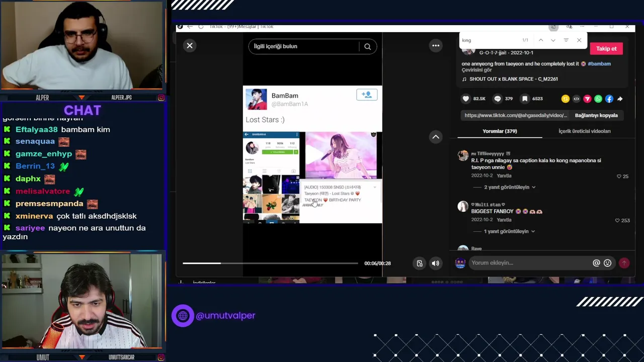This screenshot has width=644, height=362.
Task: Click the video progress bar
Action: (x=270, y=263)
